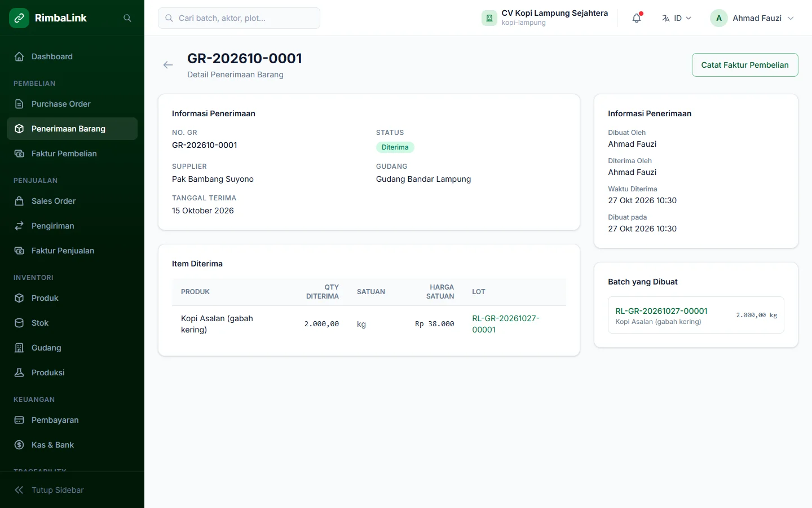Open the ID language dropdown
This screenshot has height=508, width=812.
click(x=676, y=18)
